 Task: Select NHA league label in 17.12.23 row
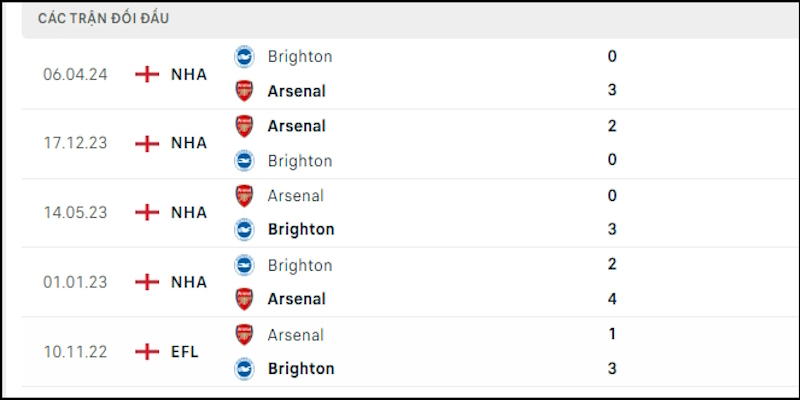click(x=189, y=143)
